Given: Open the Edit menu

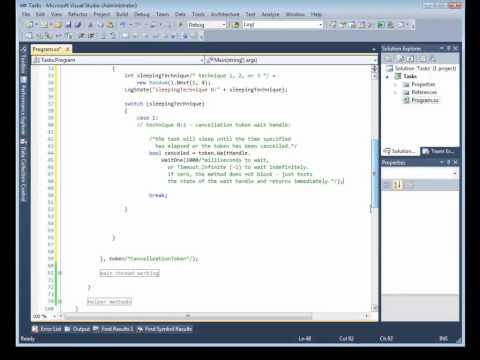Looking at the screenshot, I should coord(40,14).
